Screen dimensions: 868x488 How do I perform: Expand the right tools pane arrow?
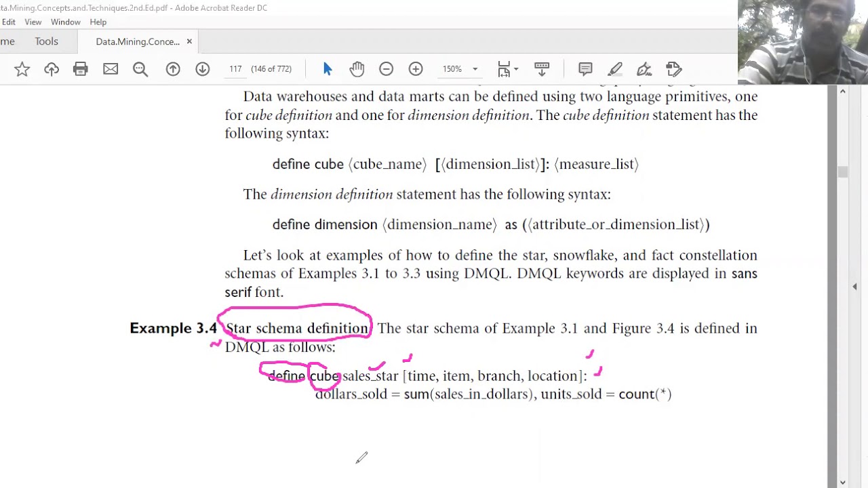[854, 287]
